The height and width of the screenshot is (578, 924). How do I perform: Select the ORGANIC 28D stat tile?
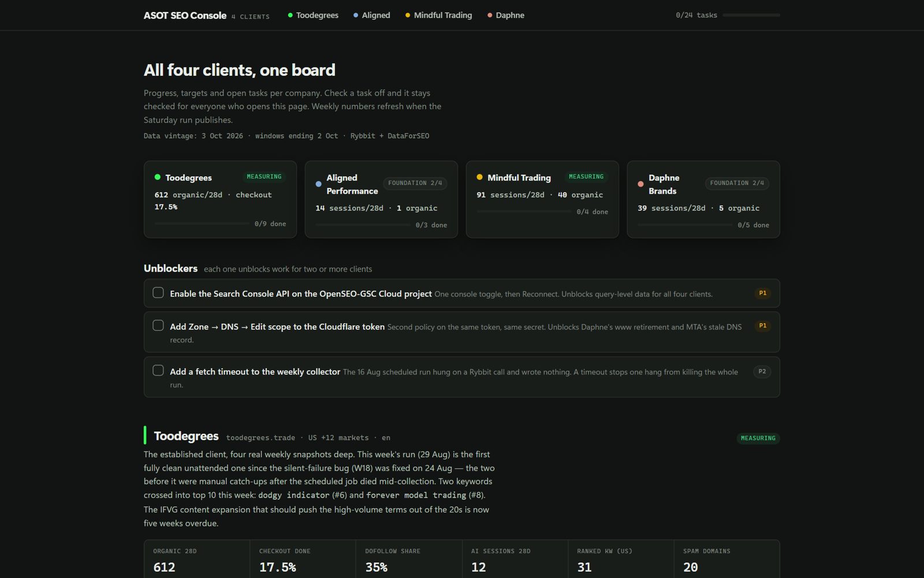(197, 559)
